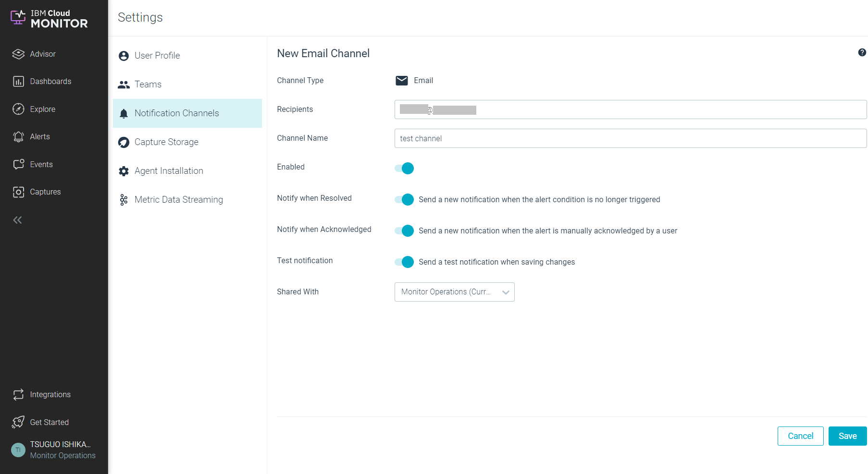The width and height of the screenshot is (868, 474).
Task: Click the Save button
Action: coord(848,436)
